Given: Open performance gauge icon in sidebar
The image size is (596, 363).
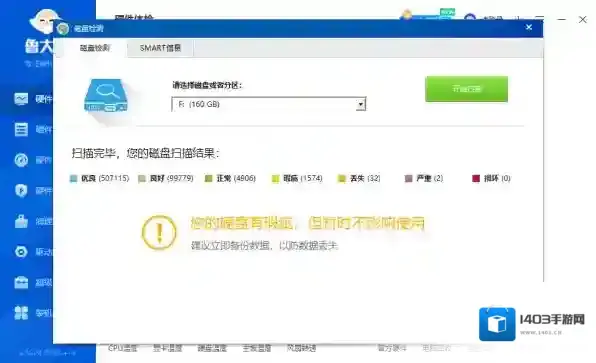Looking at the screenshot, I should tap(21, 160).
